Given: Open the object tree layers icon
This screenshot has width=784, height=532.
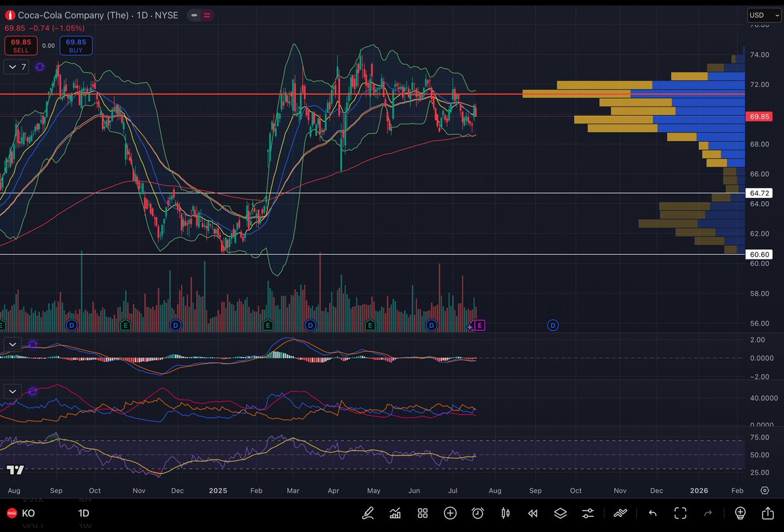Looking at the screenshot, I should [x=560, y=513].
